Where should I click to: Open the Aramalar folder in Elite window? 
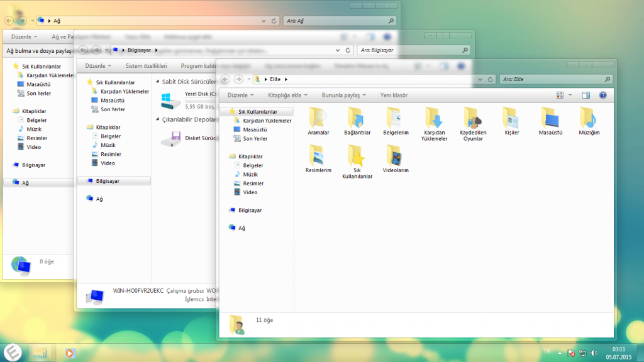coord(318,121)
